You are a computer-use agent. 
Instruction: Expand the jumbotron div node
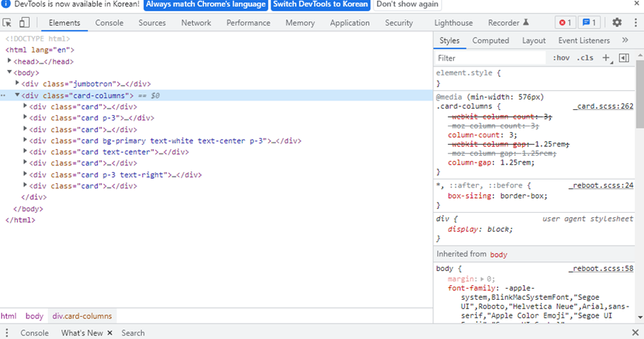17,83
